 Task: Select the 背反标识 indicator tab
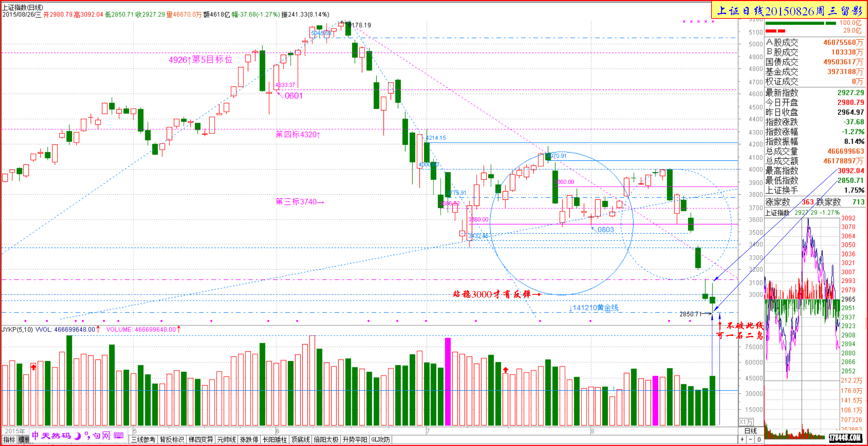(x=172, y=440)
